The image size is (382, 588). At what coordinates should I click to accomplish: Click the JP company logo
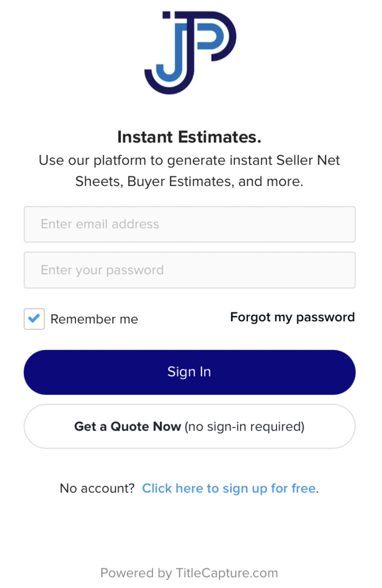tap(190, 53)
